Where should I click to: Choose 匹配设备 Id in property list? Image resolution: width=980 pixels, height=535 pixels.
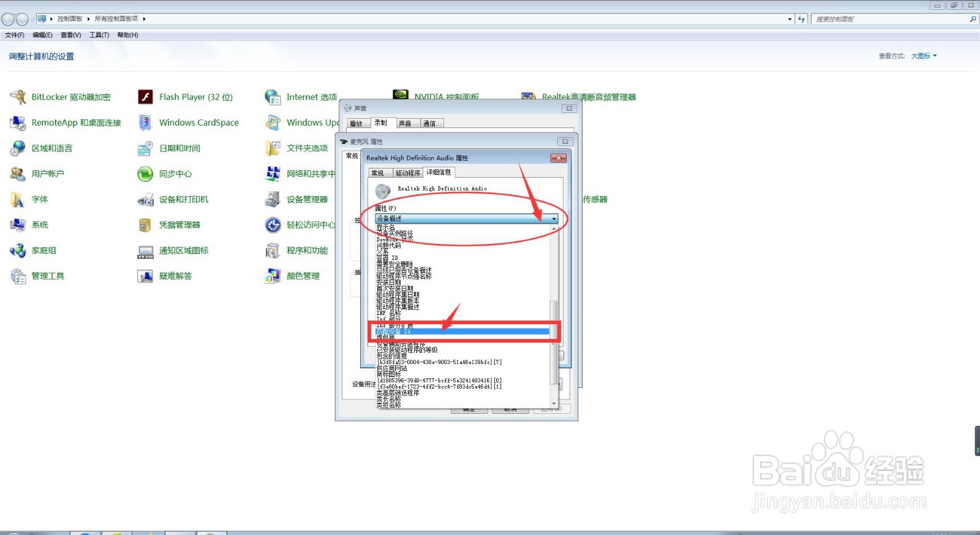coord(462,332)
